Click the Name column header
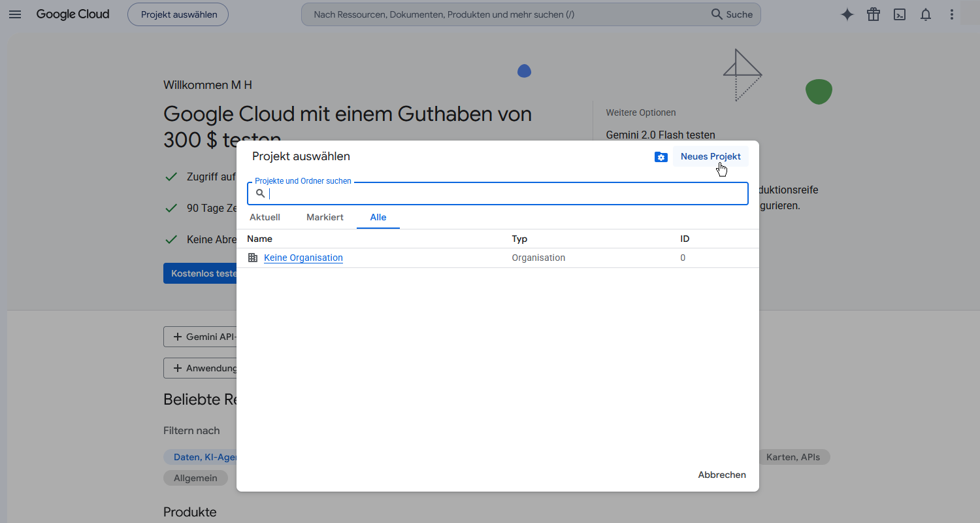The width and height of the screenshot is (980, 523). (x=259, y=239)
